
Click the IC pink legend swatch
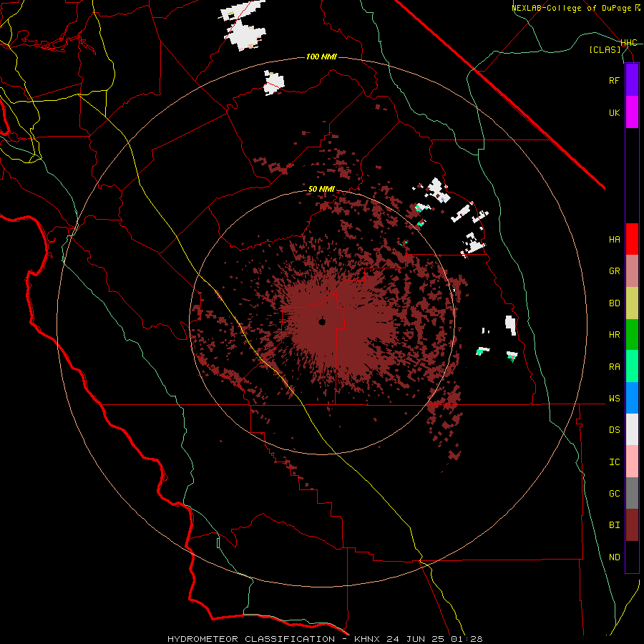click(632, 462)
